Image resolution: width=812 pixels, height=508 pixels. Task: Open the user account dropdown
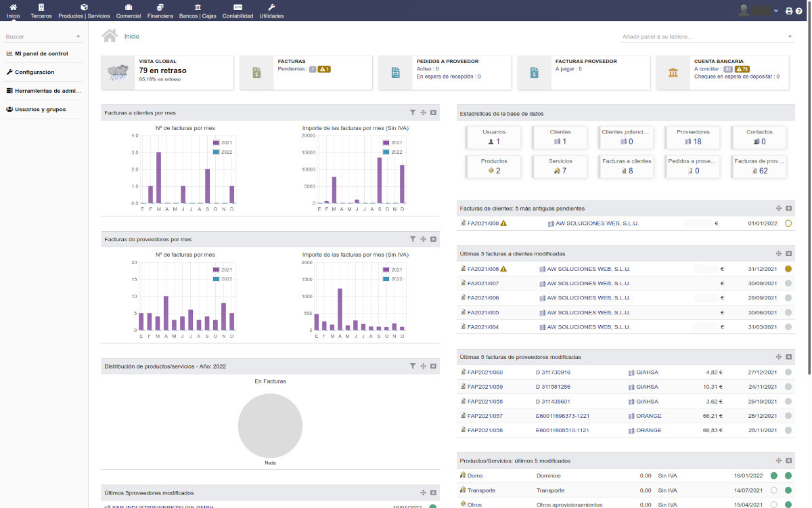tap(759, 10)
